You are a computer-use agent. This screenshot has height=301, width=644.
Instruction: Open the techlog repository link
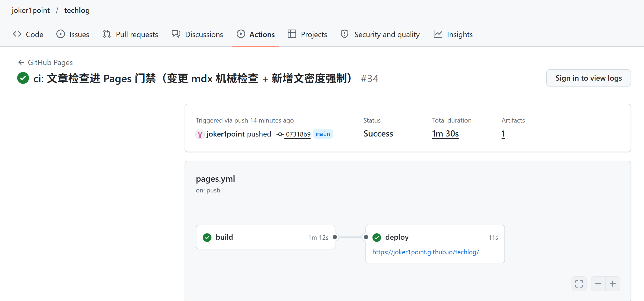coord(77,10)
